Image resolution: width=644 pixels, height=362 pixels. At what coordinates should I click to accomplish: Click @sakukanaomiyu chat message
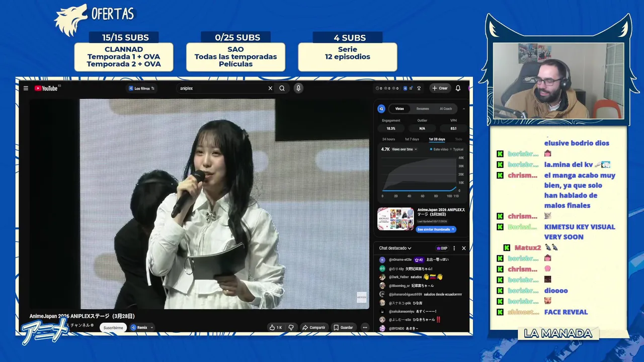(x=409, y=311)
